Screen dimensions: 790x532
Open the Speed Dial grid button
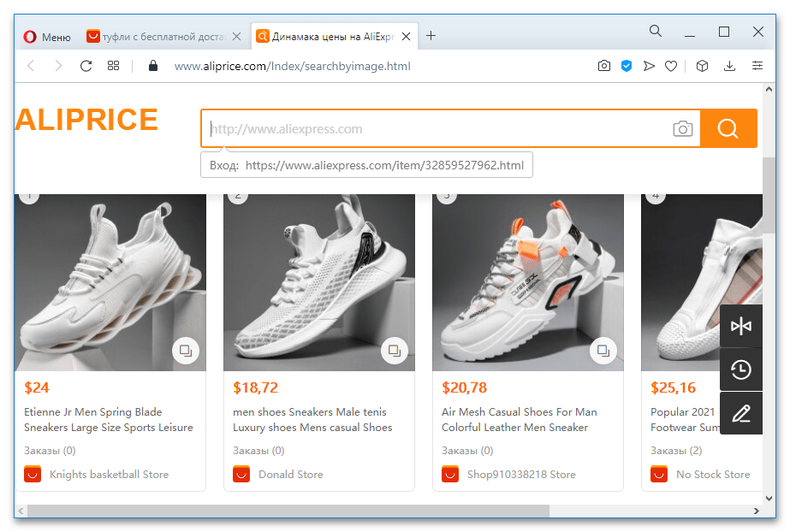[x=113, y=66]
